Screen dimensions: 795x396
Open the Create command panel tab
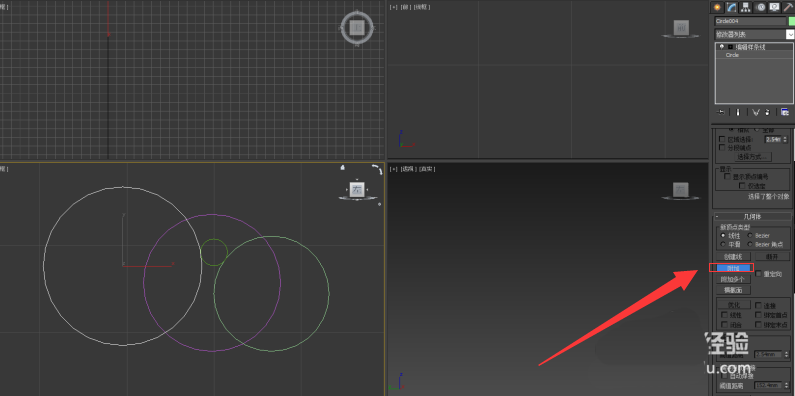[717, 7]
